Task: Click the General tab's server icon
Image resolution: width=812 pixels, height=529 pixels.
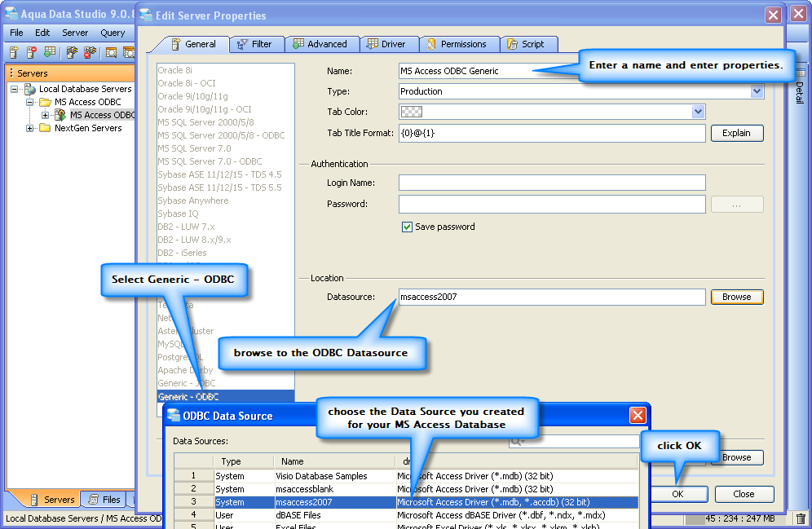Action: click(x=176, y=45)
